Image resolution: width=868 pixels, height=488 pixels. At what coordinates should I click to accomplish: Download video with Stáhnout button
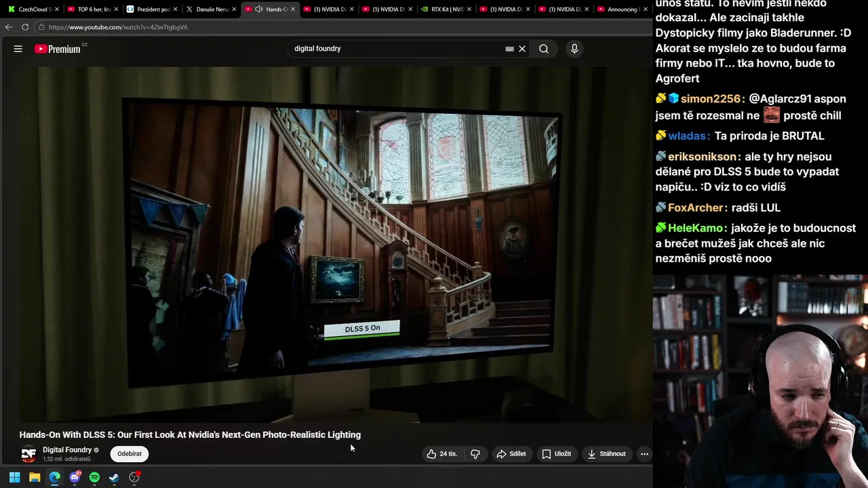[607, 454]
